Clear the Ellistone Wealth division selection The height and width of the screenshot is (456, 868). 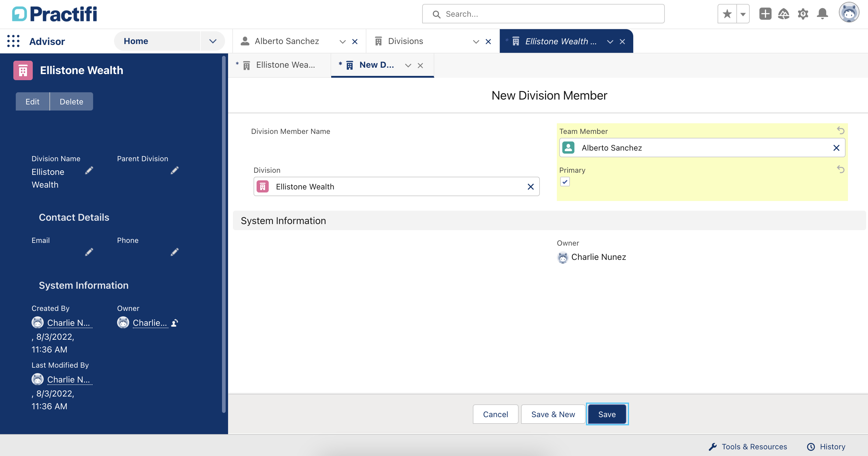click(530, 186)
